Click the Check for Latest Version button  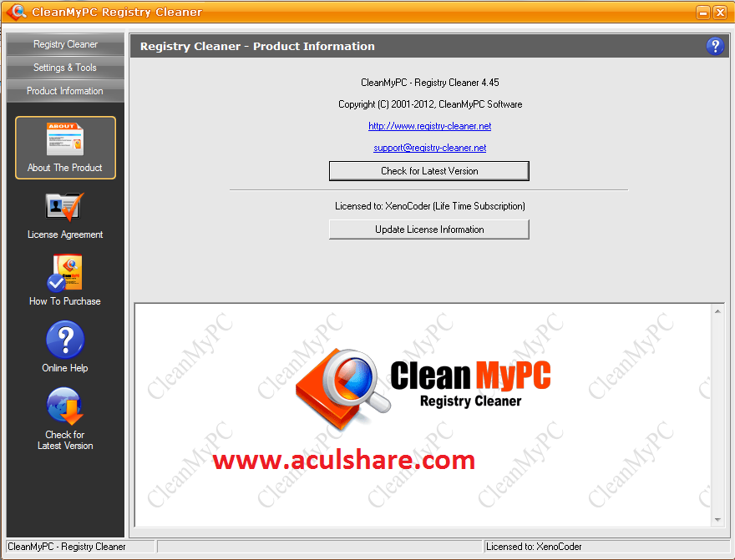pyautogui.click(x=429, y=171)
